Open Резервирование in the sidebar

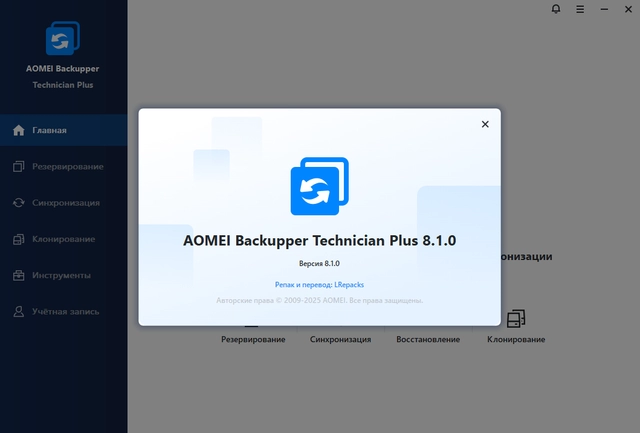64,167
